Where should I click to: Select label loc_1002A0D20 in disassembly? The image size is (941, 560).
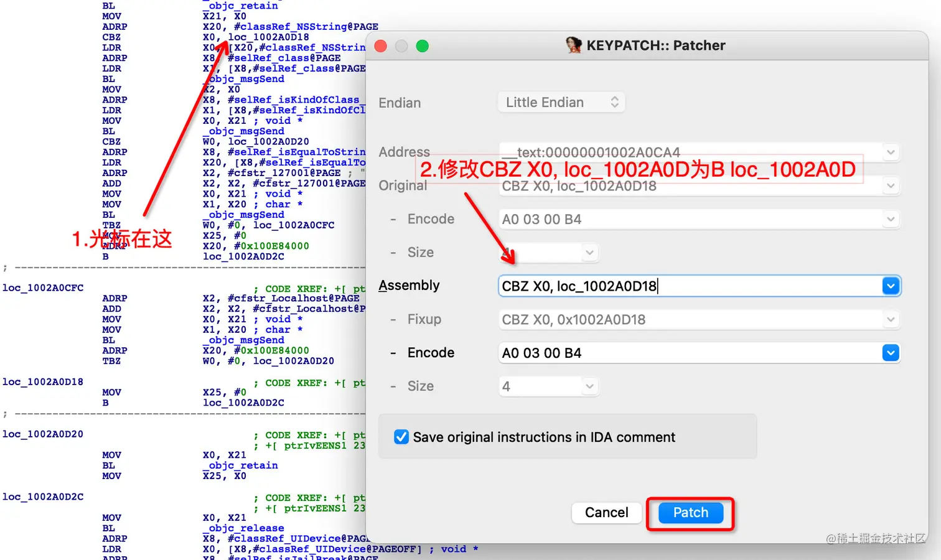(x=43, y=434)
